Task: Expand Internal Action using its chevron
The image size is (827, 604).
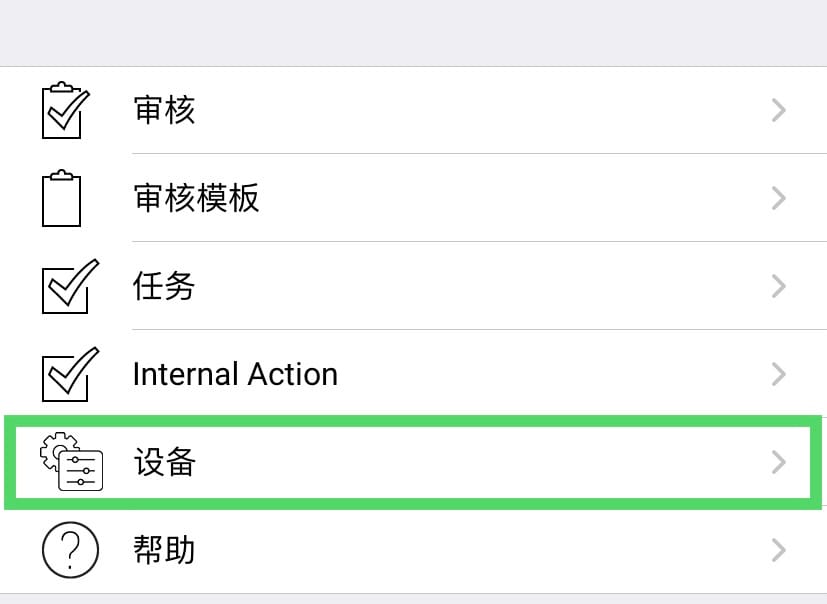Action: coord(779,374)
